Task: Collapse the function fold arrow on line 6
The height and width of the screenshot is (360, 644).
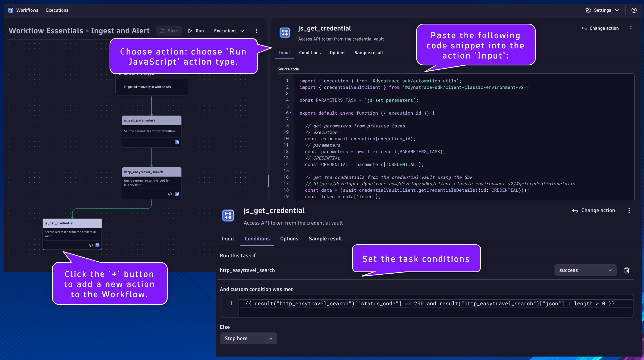Action: (x=291, y=113)
